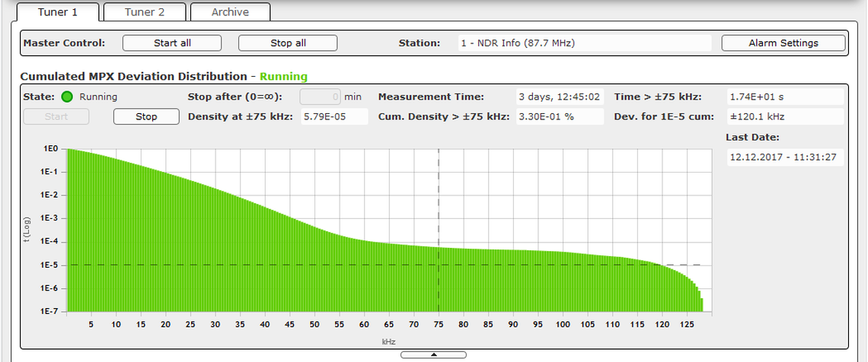The width and height of the screenshot is (868, 362).
Task: Stop the MPX deviation measurement
Action: 146,116
